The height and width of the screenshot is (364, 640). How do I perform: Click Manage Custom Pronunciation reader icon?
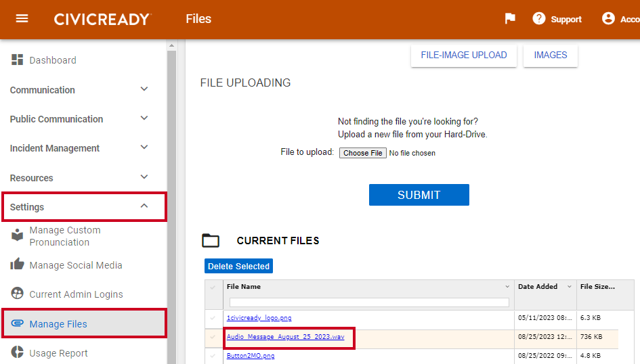tap(17, 235)
